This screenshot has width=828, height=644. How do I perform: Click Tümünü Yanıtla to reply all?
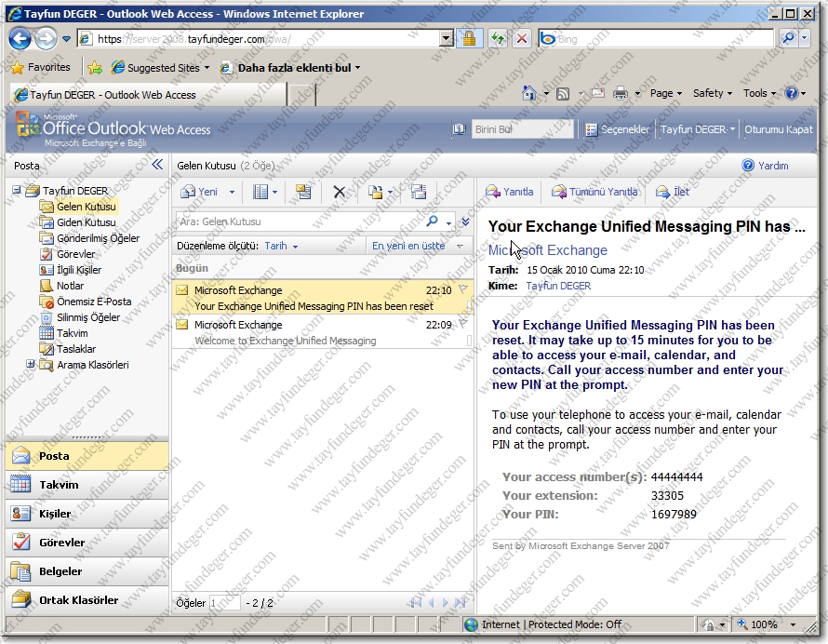coord(594,192)
